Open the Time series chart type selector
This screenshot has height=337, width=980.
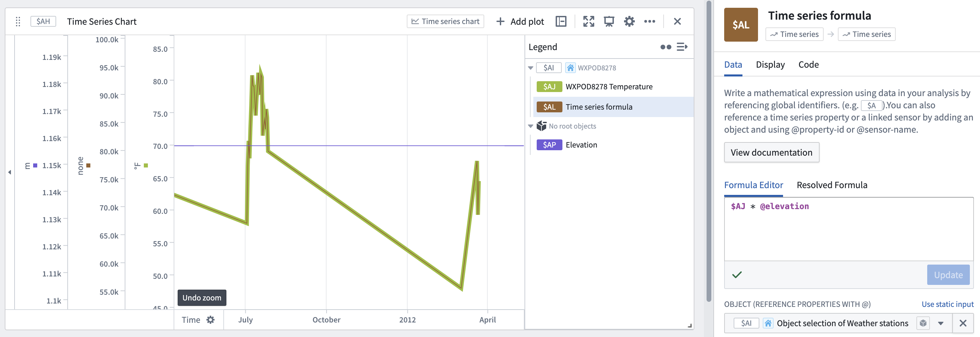coord(445,21)
